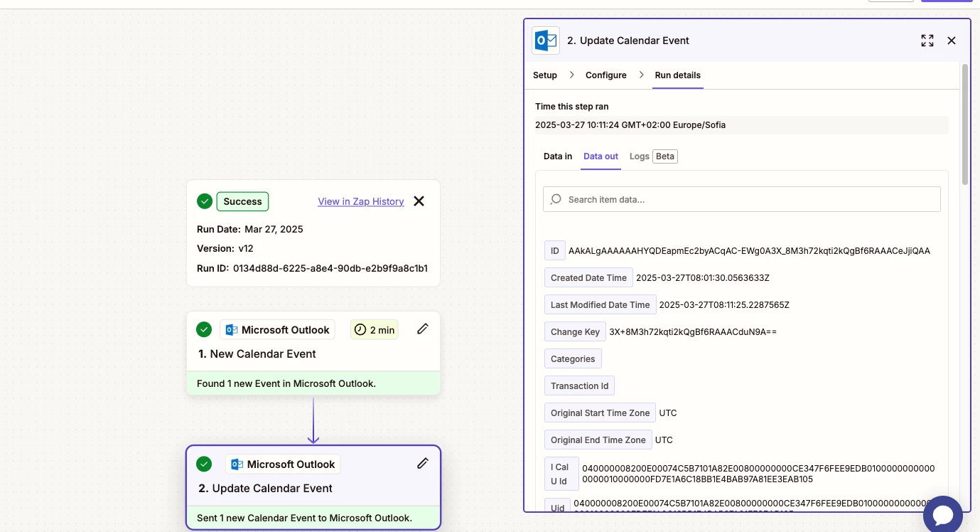The height and width of the screenshot is (532, 980).
Task: Close the Update Calendar Event panel
Action: (x=952, y=41)
